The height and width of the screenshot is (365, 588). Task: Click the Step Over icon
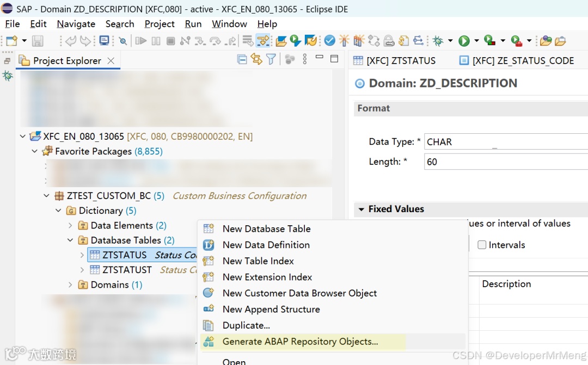coord(215,40)
